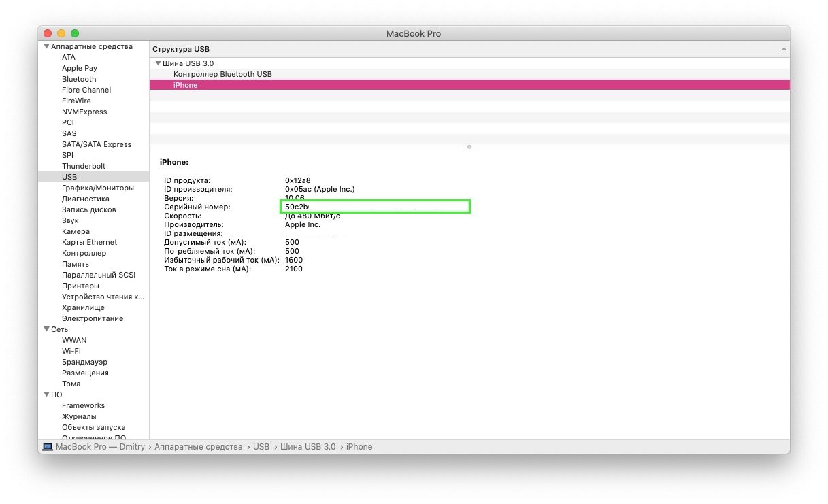Select Размещения in the sidebar

coord(85,373)
